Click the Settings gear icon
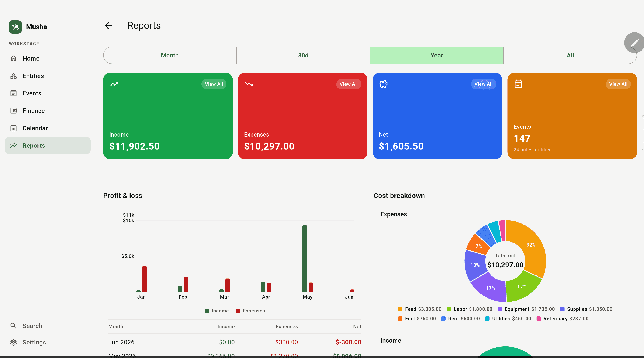The image size is (644, 358). pyautogui.click(x=13, y=342)
